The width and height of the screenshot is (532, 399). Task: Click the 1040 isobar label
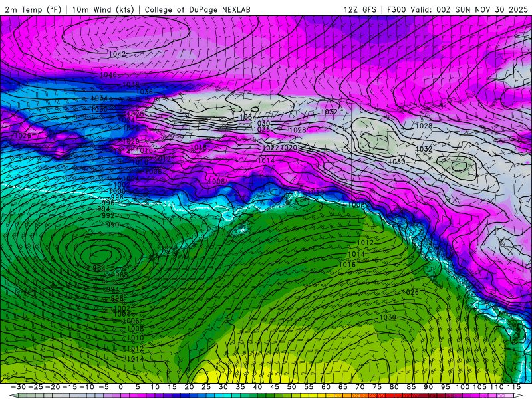click(x=108, y=74)
